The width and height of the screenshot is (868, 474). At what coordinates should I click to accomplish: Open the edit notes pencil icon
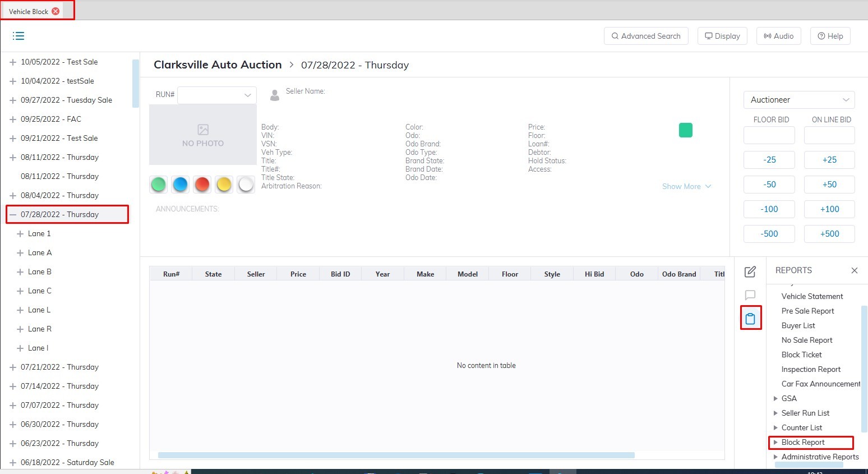click(x=750, y=272)
